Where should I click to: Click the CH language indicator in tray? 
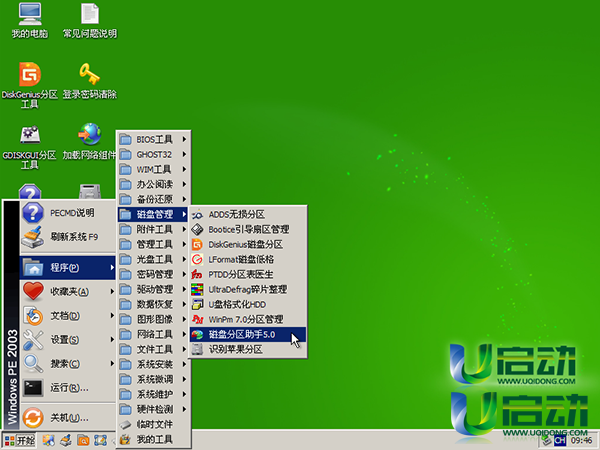click(x=559, y=441)
